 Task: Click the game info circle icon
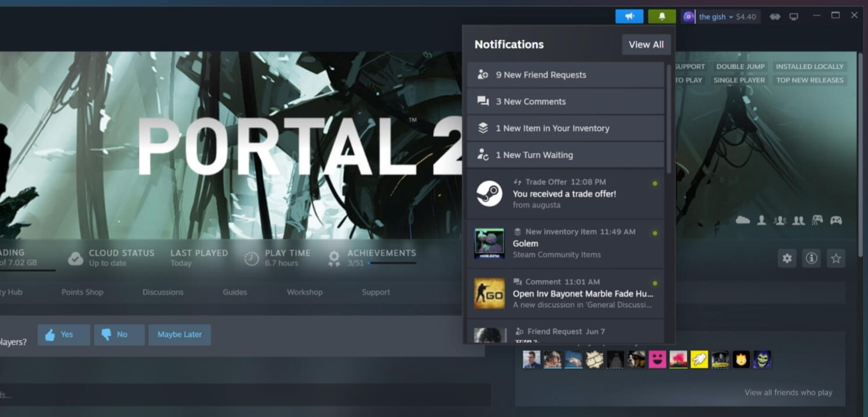pos(811,258)
